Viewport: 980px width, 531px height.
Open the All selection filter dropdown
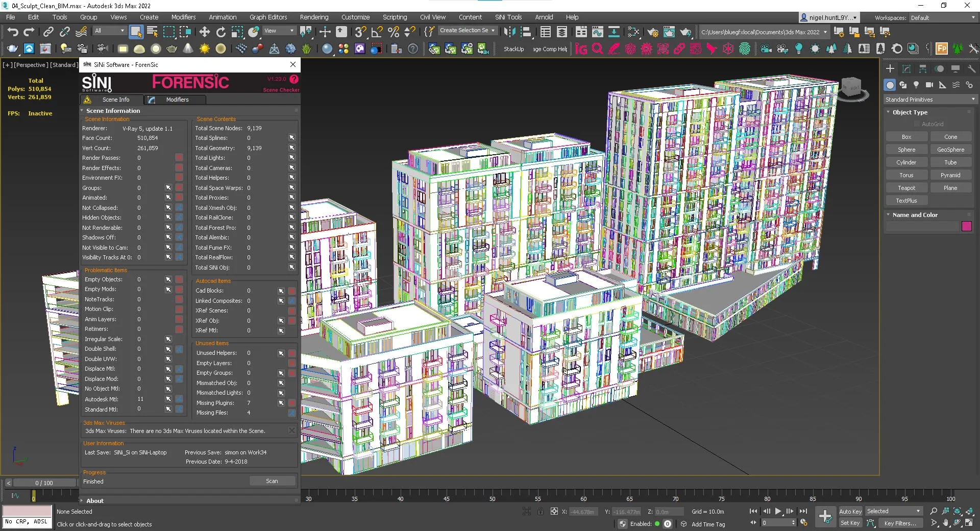click(110, 31)
